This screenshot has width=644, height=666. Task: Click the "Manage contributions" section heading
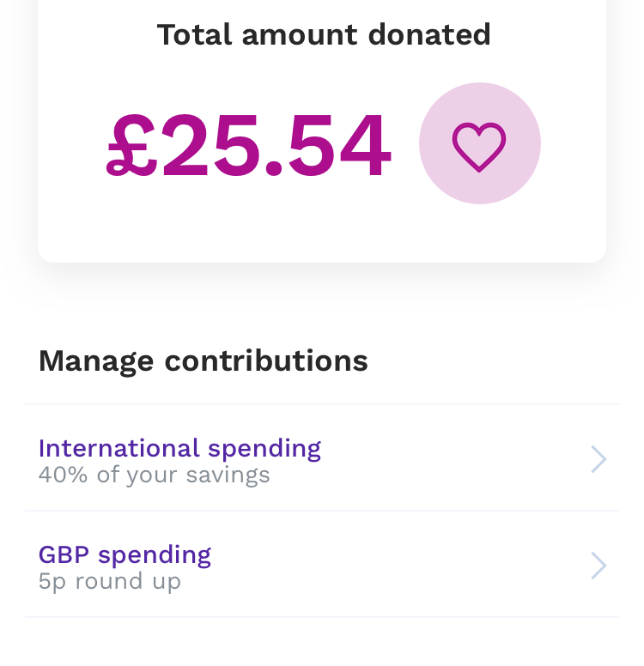tap(203, 360)
